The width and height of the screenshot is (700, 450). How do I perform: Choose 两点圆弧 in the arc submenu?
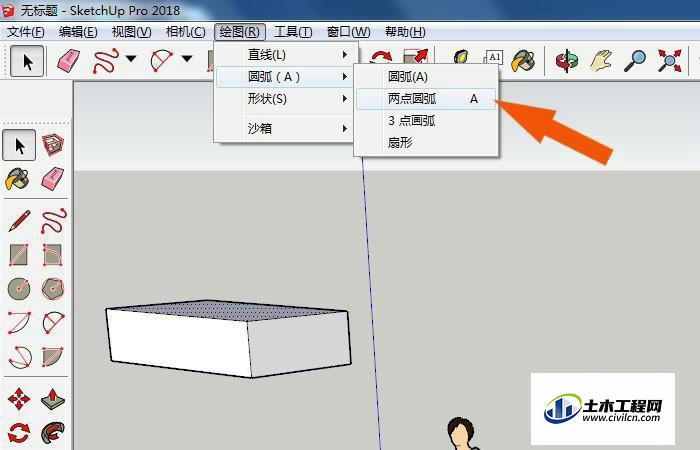coord(426,99)
